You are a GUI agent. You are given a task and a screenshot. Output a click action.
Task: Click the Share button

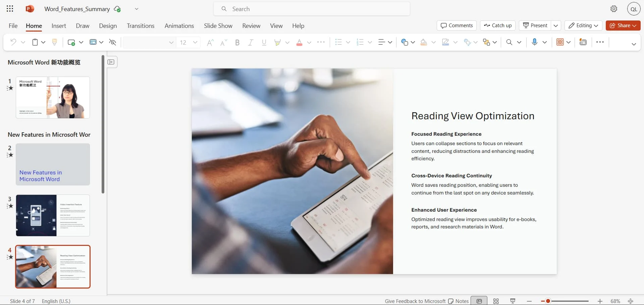623,26
